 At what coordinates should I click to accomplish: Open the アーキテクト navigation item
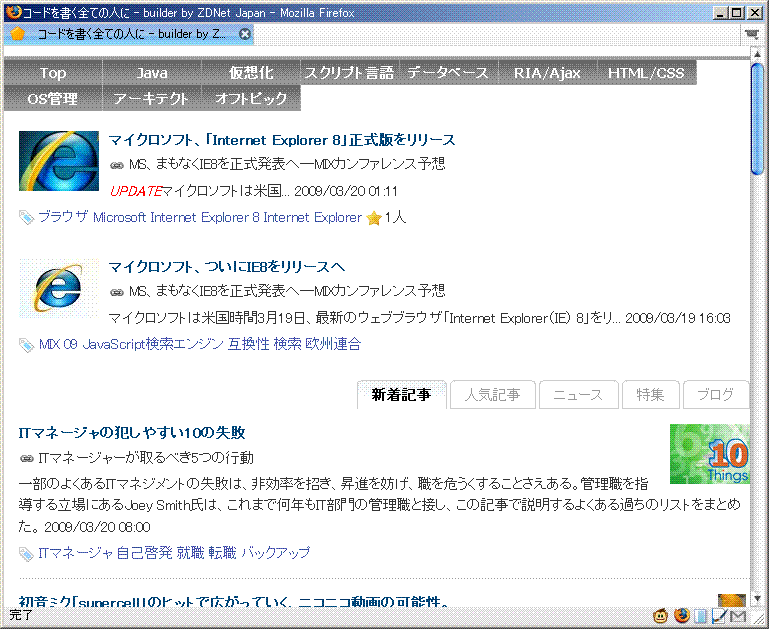(152, 99)
